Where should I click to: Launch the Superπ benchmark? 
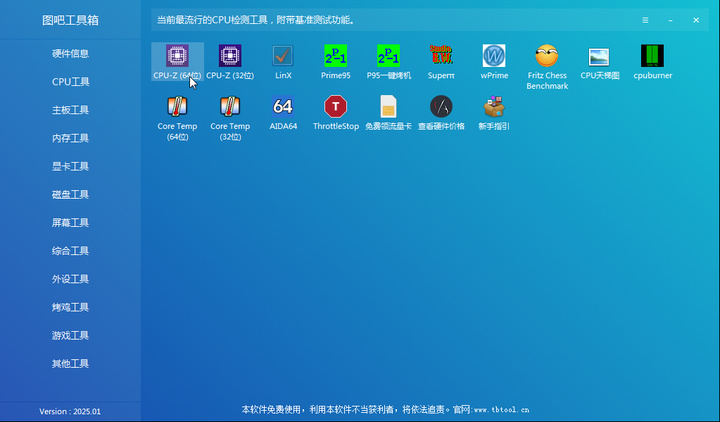(441, 62)
